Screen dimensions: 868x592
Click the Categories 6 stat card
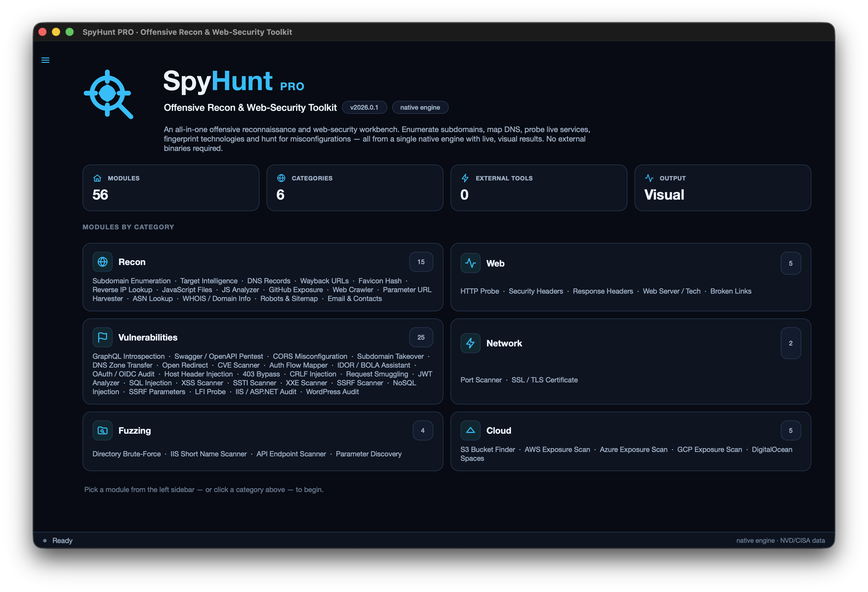point(355,188)
